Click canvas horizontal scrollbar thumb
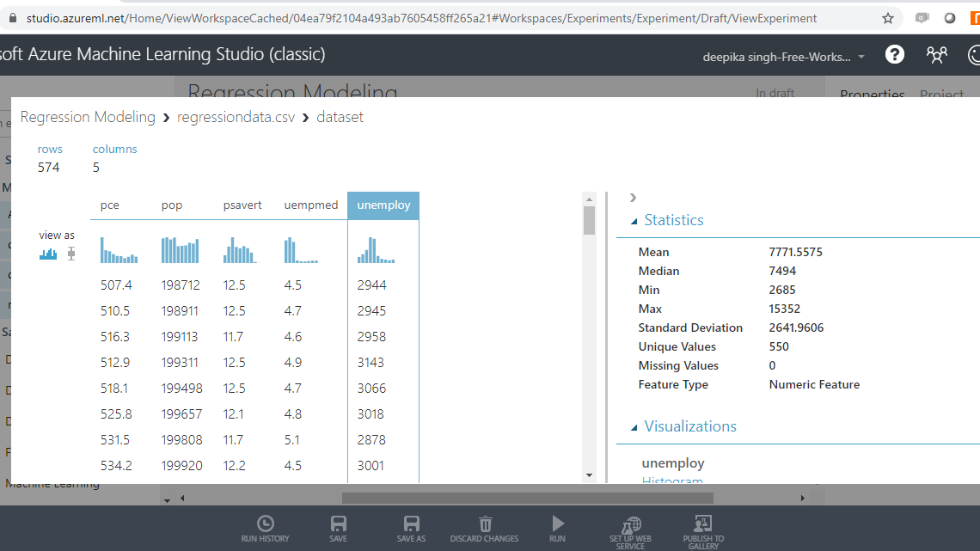The width and height of the screenshot is (980, 551). (528, 498)
